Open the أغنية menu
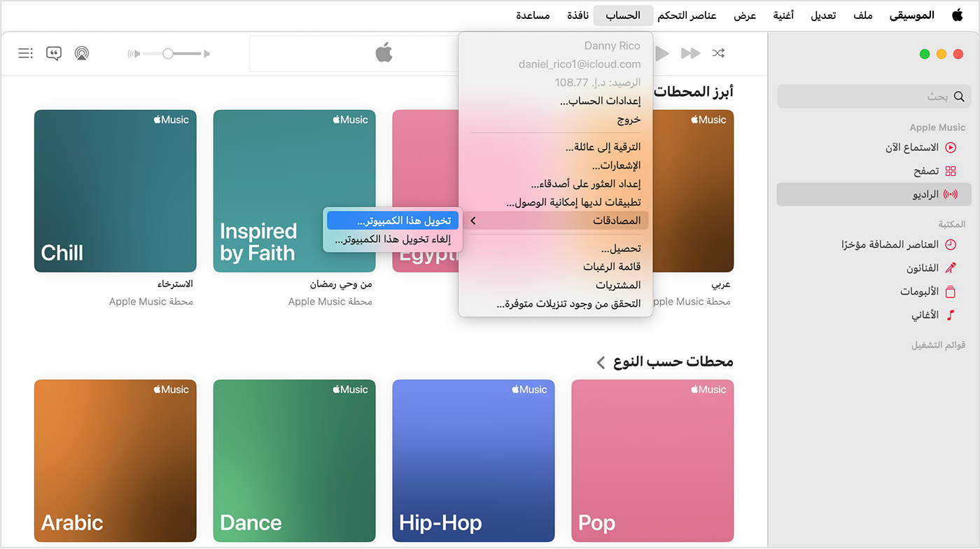 [783, 15]
